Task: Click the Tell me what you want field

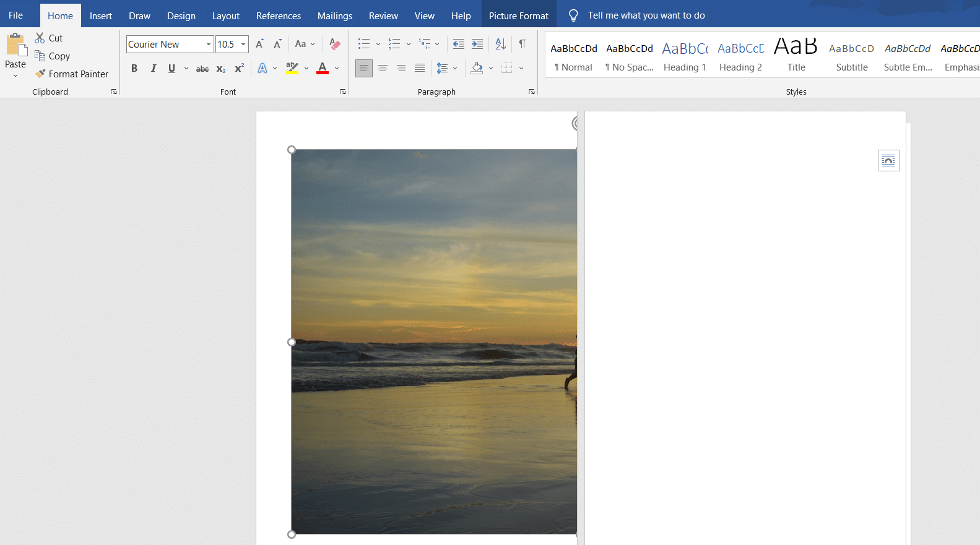Action: point(646,15)
